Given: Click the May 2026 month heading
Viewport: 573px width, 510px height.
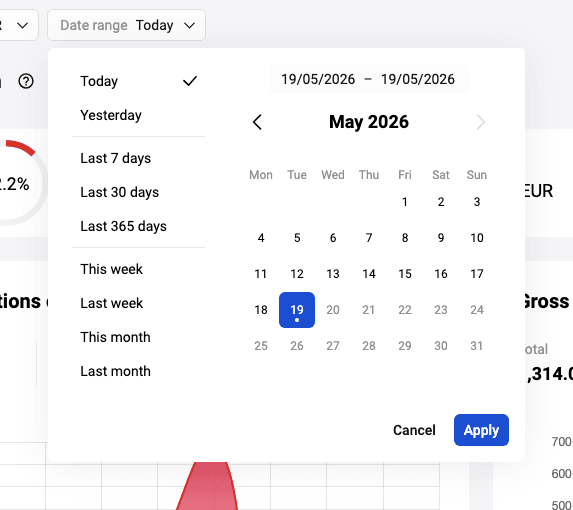Looking at the screenshot, I should pyautogui.click(x=369, y=122).
